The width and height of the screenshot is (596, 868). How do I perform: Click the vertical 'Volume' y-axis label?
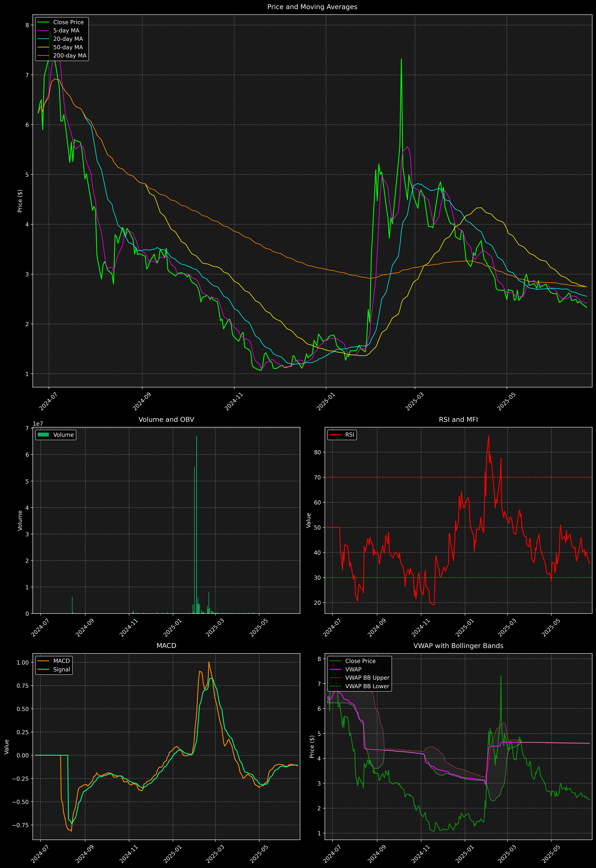[x=20, y=521]
